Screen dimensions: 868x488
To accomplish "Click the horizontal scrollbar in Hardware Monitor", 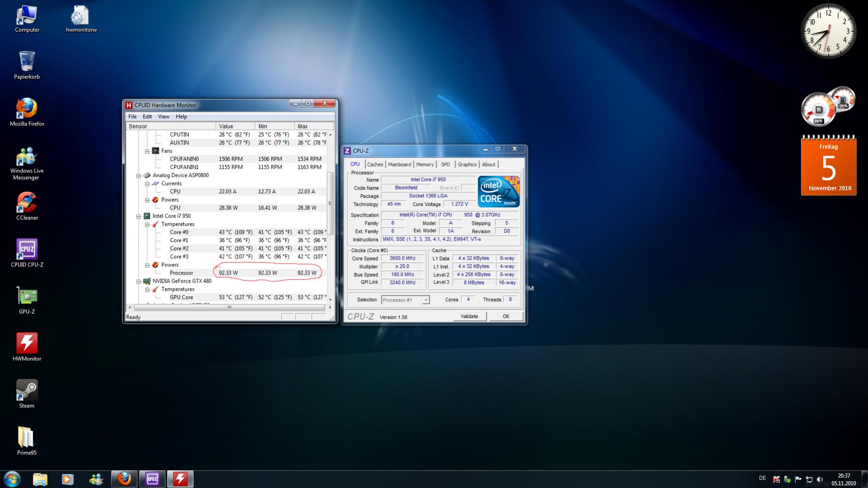I will click(230, 308).
